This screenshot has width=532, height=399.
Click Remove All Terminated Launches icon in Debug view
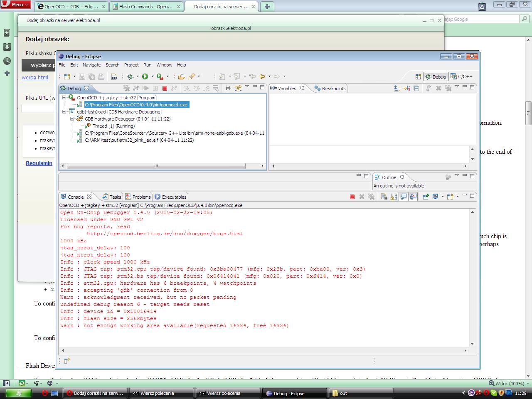point(126,88)
